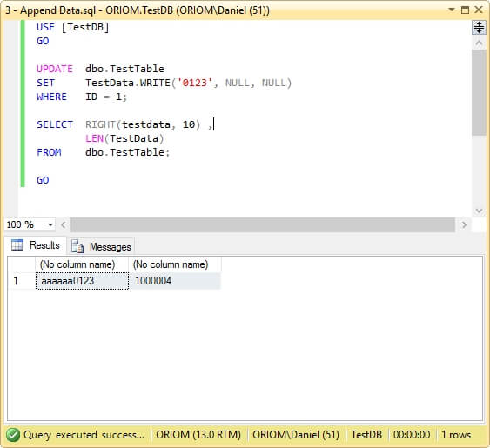Switch to the Results tab
This screenshot has height=448, width=490.
36,245
